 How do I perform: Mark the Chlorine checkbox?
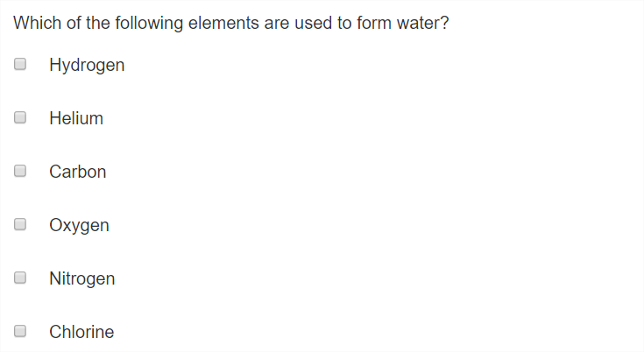pos(20,331)
